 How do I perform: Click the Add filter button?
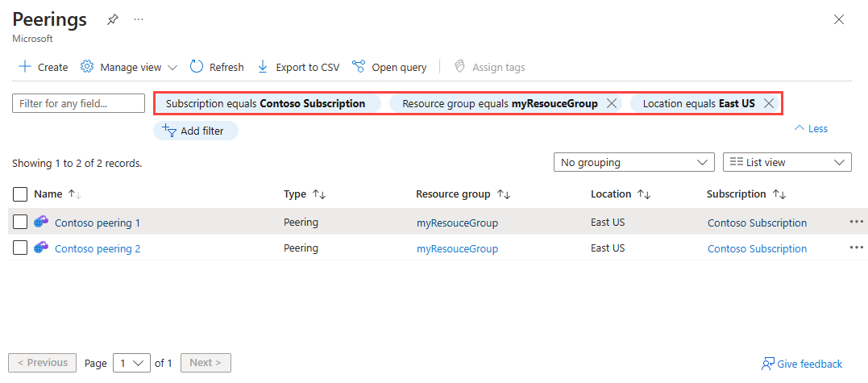coord(196,131)
